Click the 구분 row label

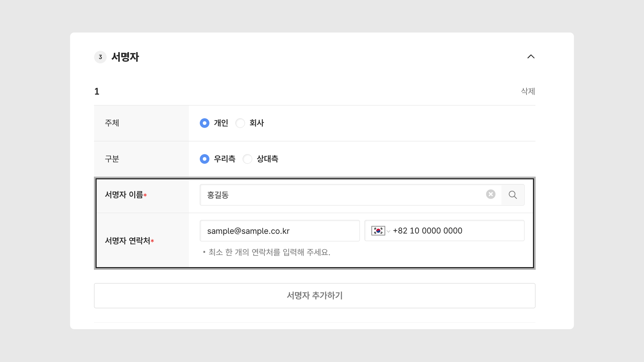click(112, 159)
